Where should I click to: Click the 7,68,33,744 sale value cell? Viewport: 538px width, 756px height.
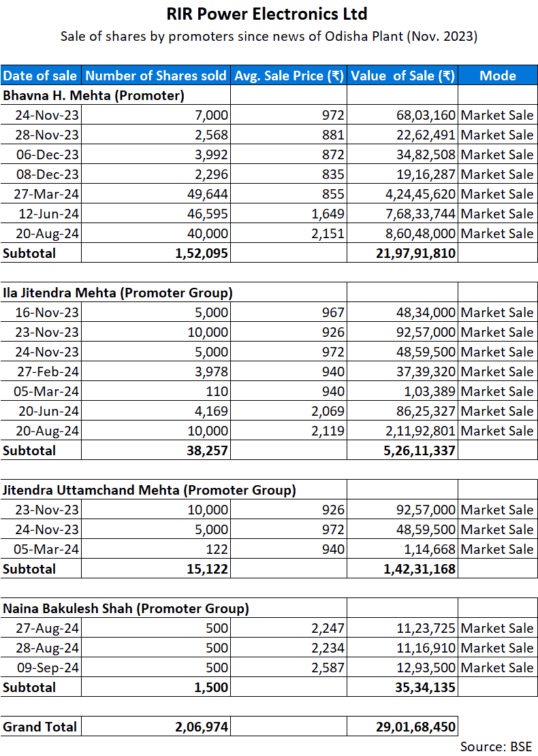tap(415, 214)
